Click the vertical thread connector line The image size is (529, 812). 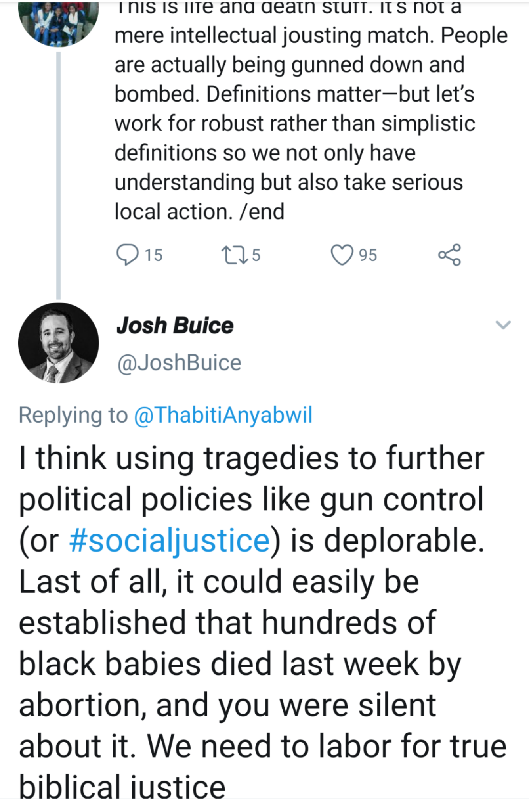click(x=59, y=174)
